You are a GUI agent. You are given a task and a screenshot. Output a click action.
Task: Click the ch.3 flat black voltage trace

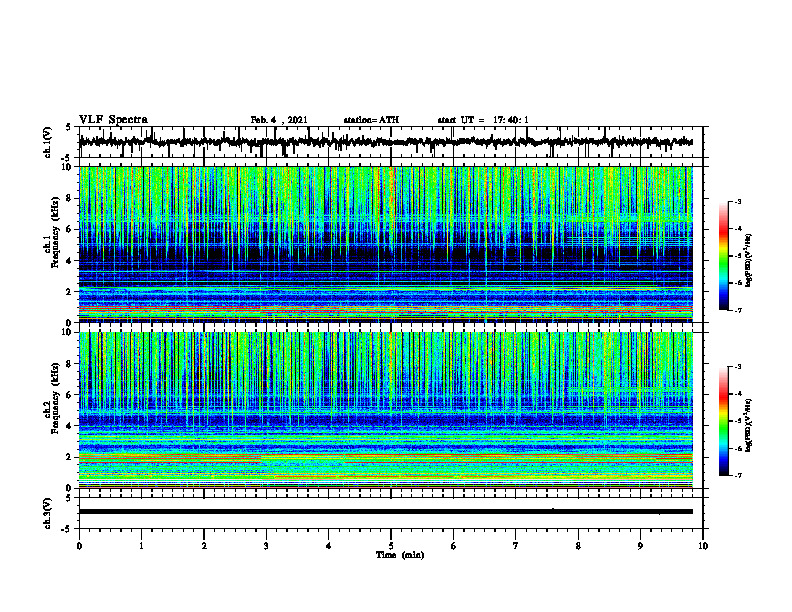(386, 512)
